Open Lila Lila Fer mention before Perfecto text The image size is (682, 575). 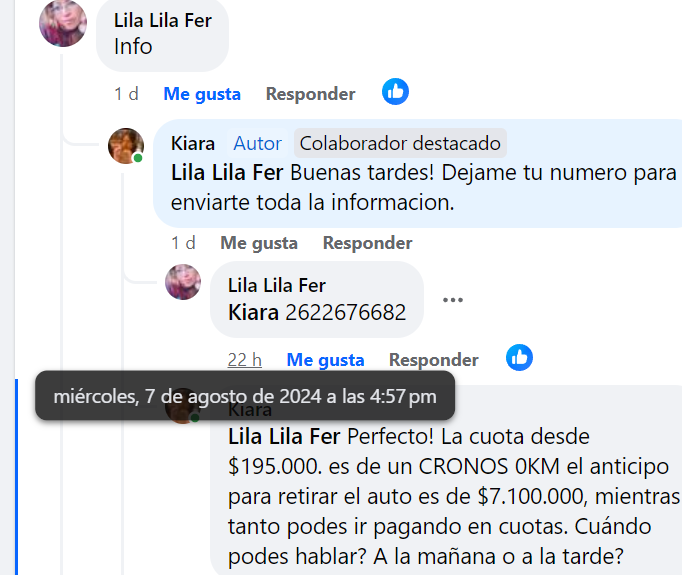tap(284, 436)
